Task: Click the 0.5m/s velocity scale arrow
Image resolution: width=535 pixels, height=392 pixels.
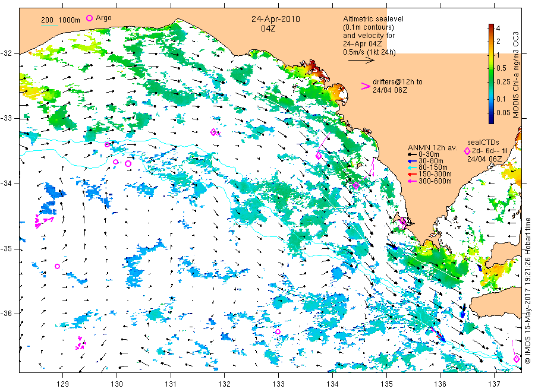Action: point(361,61)
